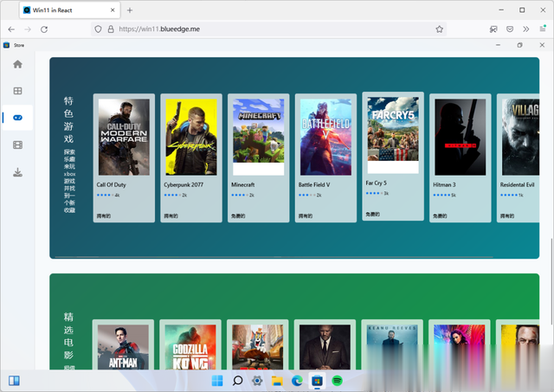Viewport: 554px width, 392px height.
Task: Open Spotify from taskbar
Action: (337, 381)
